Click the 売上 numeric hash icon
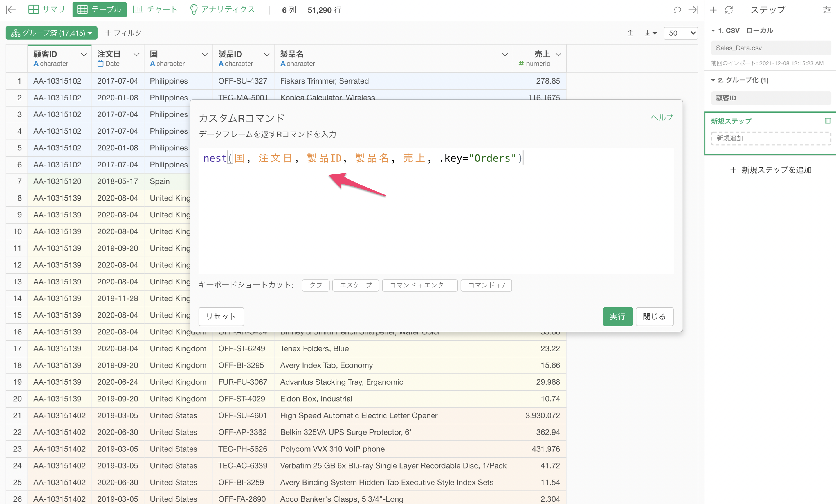This screenshot has width=836, height=504. click(x=521, y=64)
